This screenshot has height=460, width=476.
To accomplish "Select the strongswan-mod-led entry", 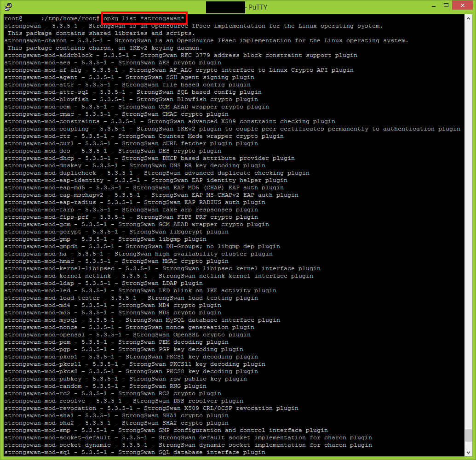I will [140, 291].
